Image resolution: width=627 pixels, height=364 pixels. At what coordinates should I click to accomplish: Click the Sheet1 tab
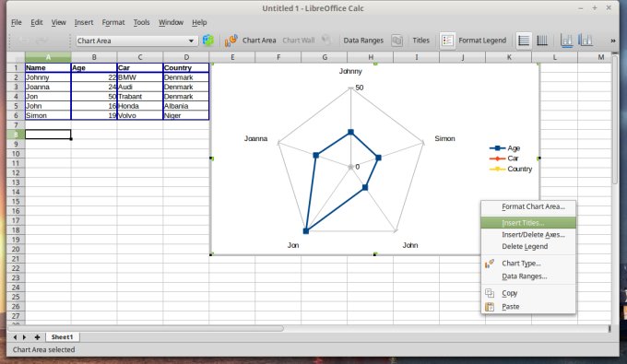point(62,337)
